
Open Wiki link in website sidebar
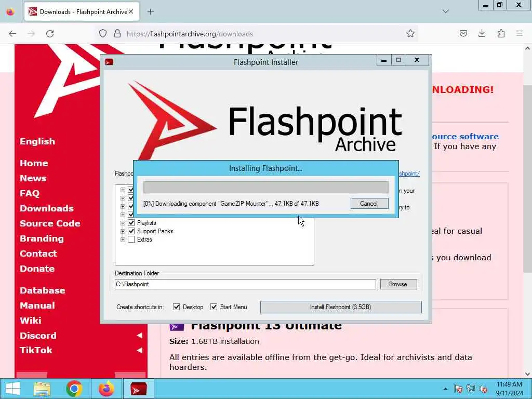31,320
